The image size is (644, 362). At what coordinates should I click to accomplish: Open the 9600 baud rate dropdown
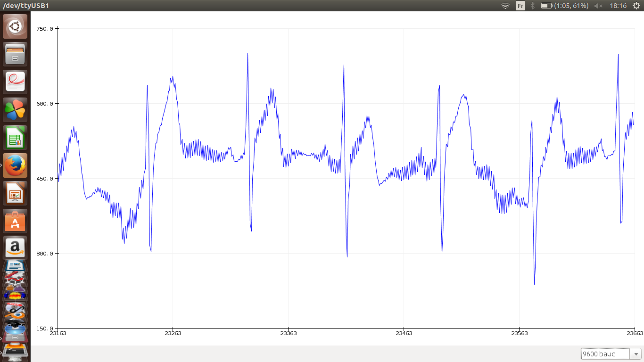click(x=611, y=354)
